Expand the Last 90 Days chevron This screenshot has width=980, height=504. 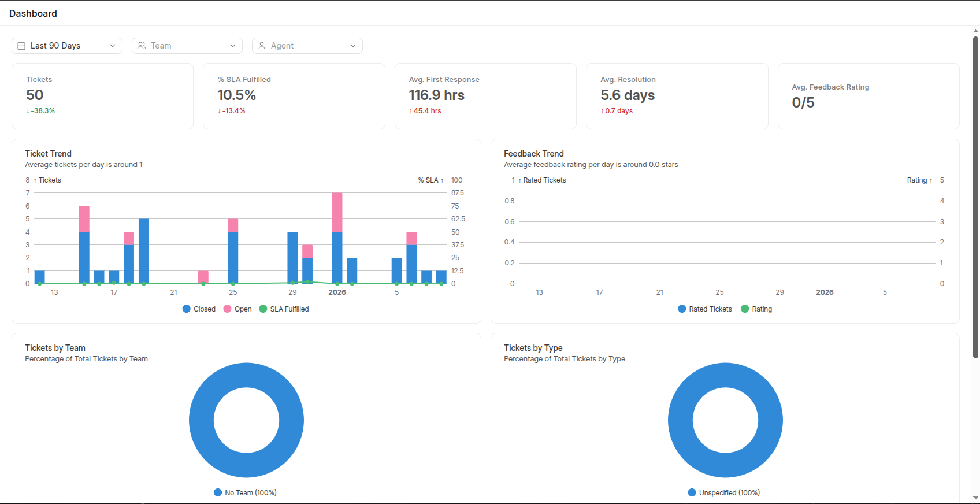coord(113,46)
